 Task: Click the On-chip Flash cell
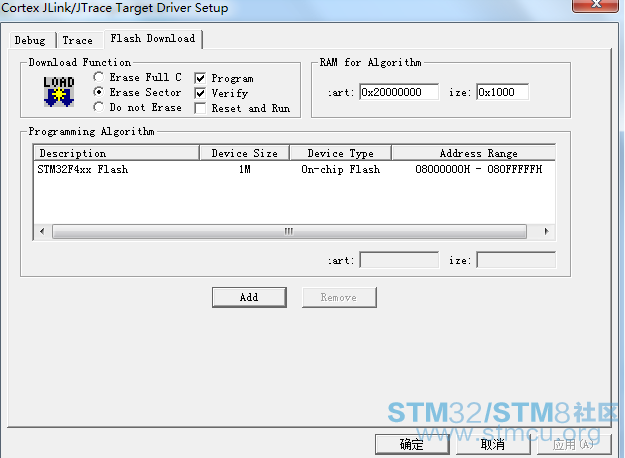click(340, 169)
